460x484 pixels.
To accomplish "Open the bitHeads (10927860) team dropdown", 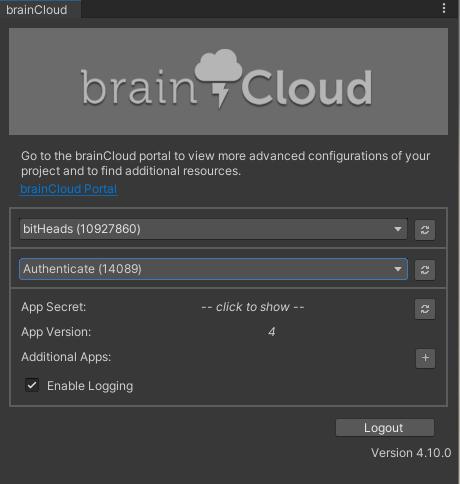I will [213, 229].
